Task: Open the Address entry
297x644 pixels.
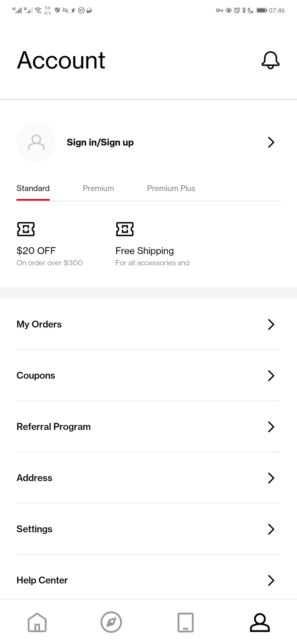Action: point(35,478)
